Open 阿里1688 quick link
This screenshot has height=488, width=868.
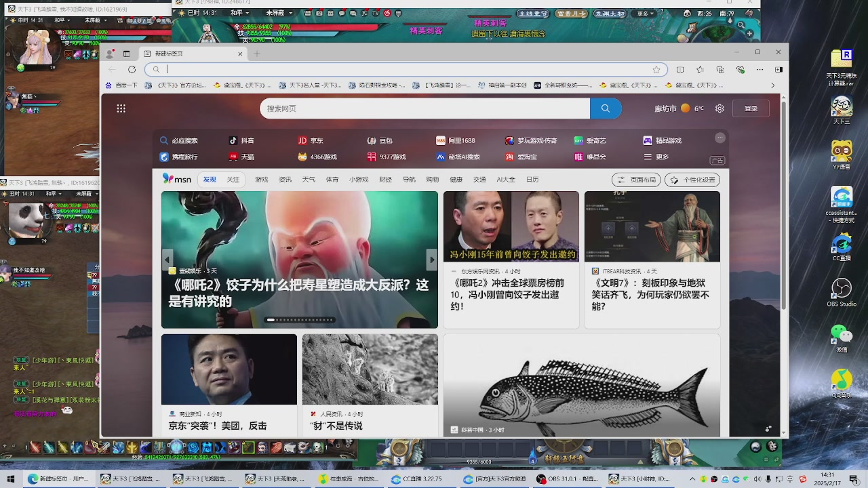pyautogui.click(x=456, y=141)
